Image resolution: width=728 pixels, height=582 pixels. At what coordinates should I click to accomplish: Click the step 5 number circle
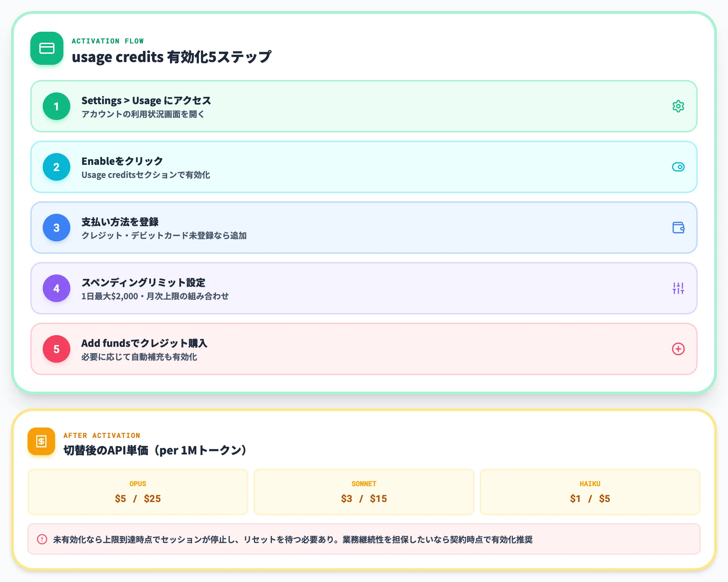[x=57, y=349]
